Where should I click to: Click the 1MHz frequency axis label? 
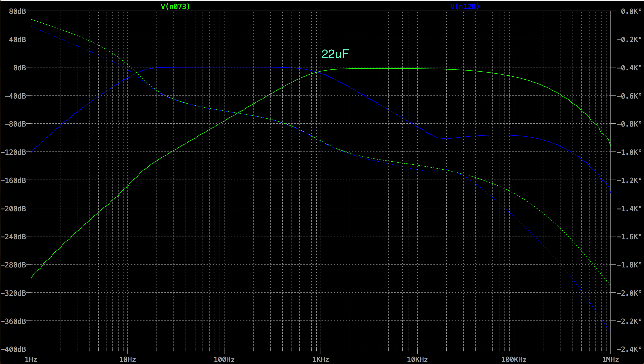[x=610, y=359]
